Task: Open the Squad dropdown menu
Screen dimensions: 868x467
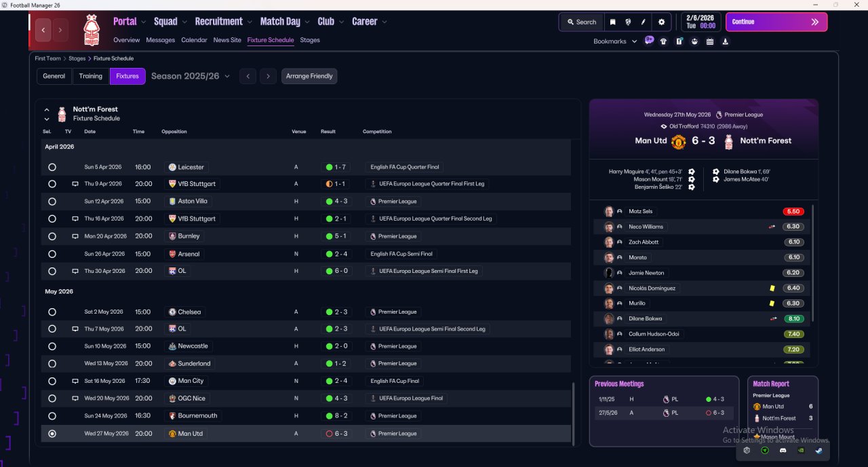Action: pos(171,22)
